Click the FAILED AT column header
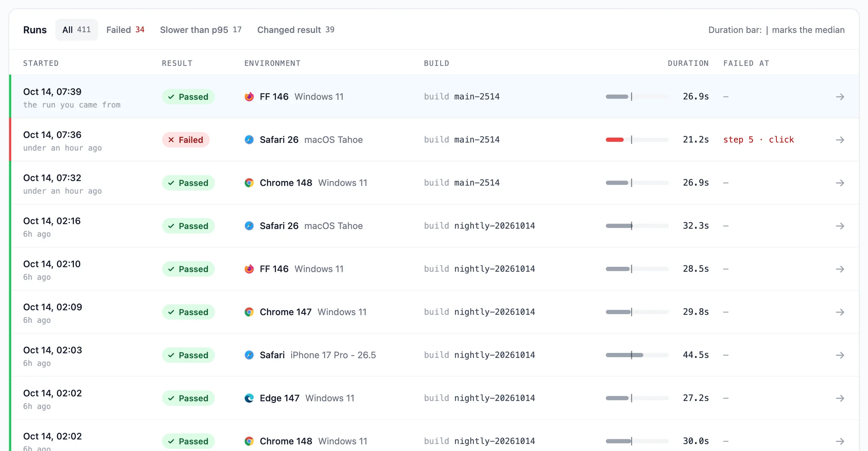The width and height of the screenshot is (868, 451). [746, 63]
